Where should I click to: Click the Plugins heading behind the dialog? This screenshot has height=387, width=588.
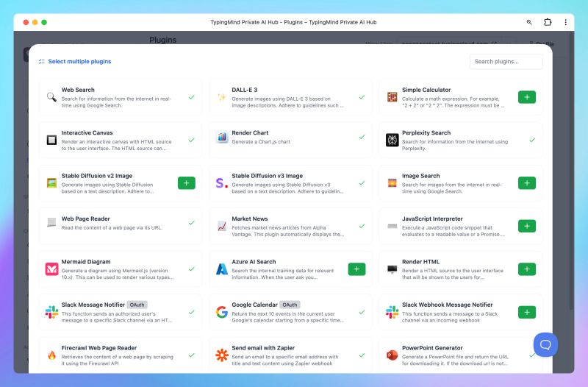point(162,40)
